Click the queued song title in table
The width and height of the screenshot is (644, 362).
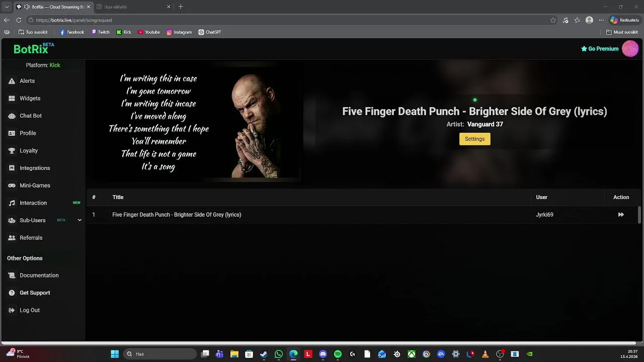tap(177, 215)
